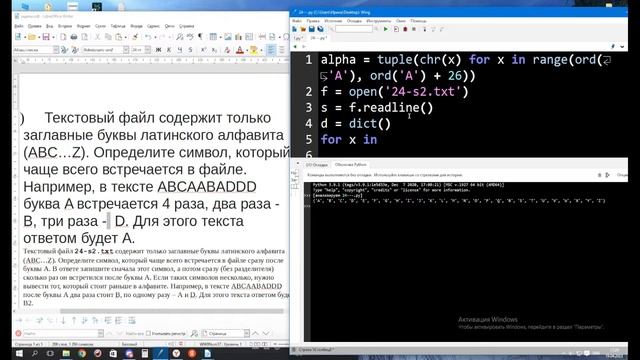Toggle Superscript in Writer formatting bar

pyautogui.click(x=204, y=50)
